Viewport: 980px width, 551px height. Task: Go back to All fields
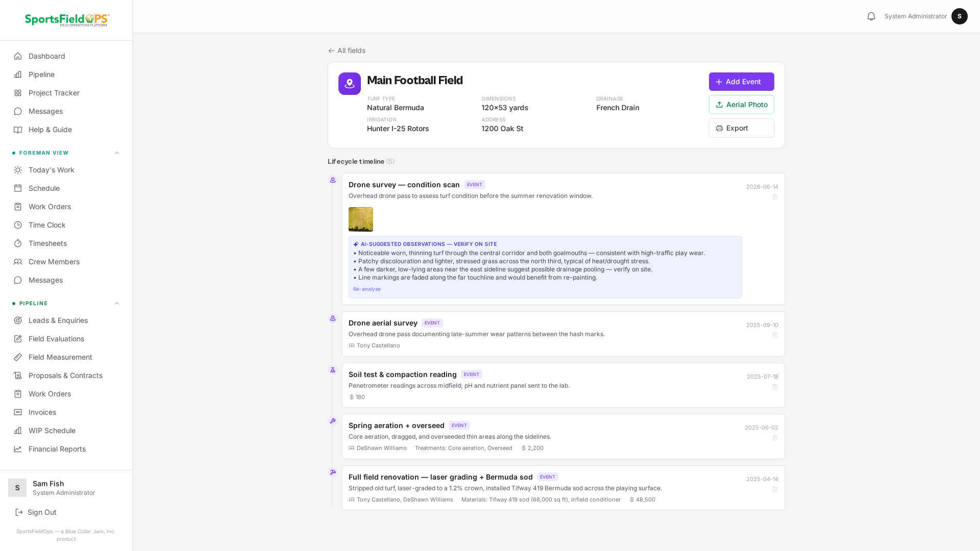click(347, 51)
